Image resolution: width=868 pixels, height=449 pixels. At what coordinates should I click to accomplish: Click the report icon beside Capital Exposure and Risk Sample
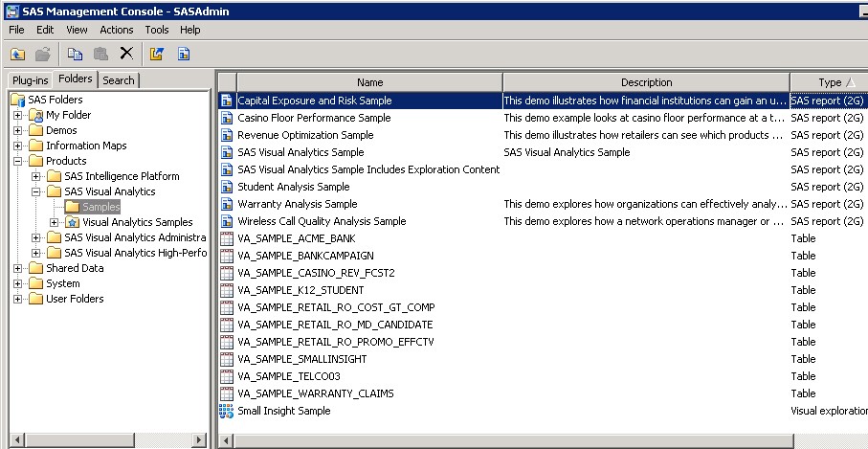click(227, 101)
